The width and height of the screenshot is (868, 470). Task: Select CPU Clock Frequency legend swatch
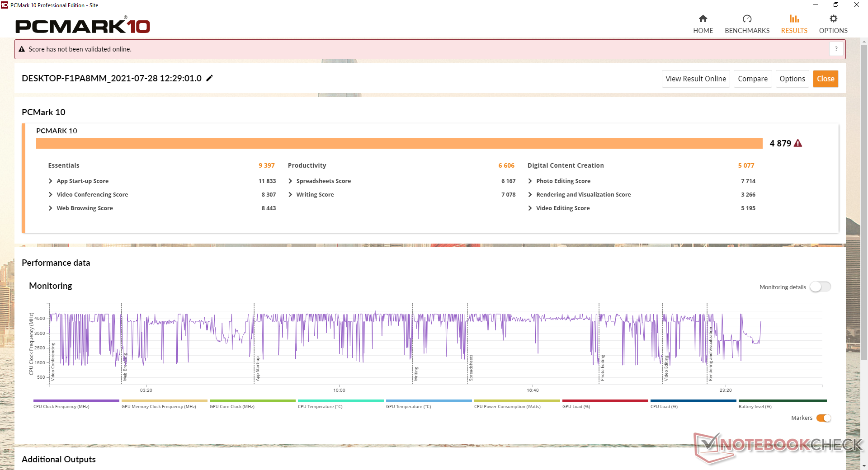[76, 401]
